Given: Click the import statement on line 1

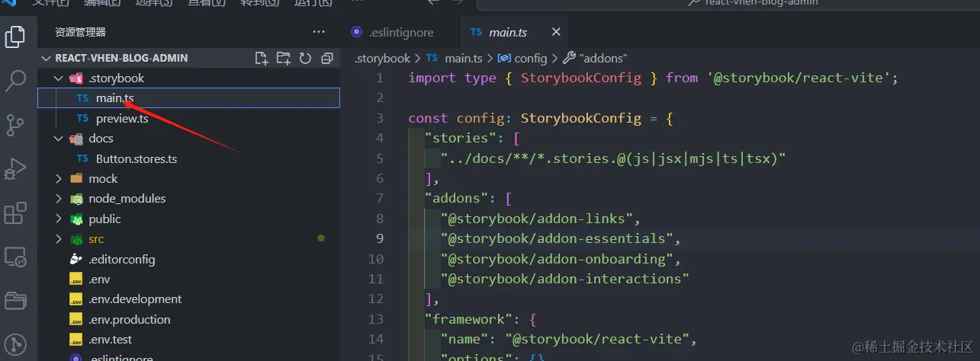Looking at the screenshot, I should coord(654,78).
